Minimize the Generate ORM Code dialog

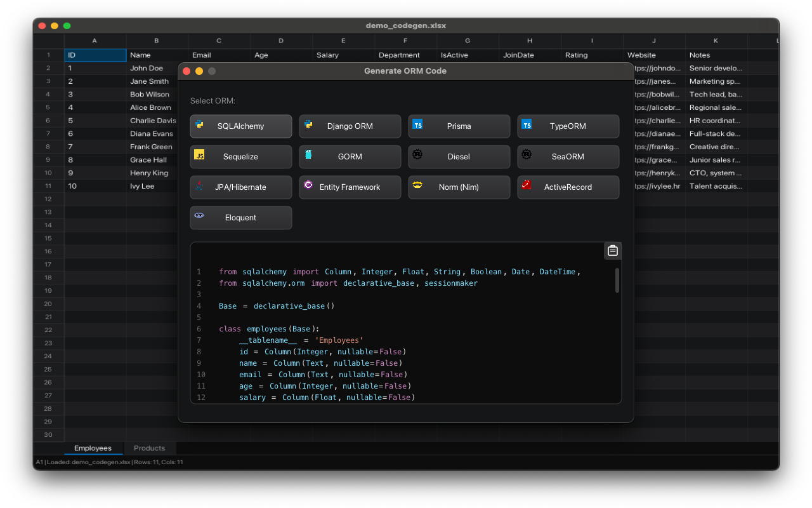tap(199, 71)
